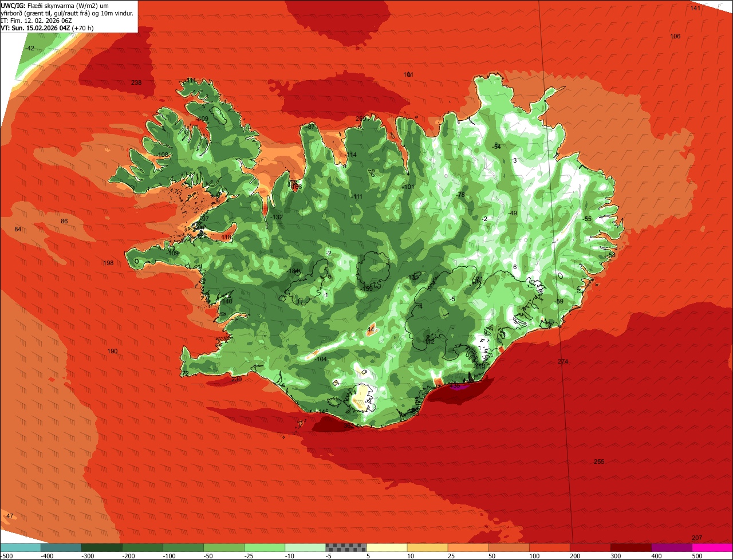The height and width of the screenshot is (560, 733).
Task: Click the legend swatch between -100 and -50
Action: (x=183, y=547)
